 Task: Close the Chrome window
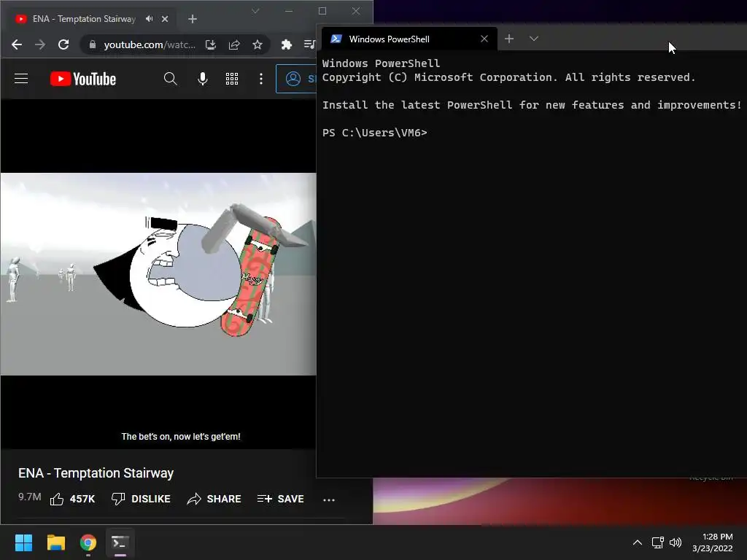[x=356, y=11]
